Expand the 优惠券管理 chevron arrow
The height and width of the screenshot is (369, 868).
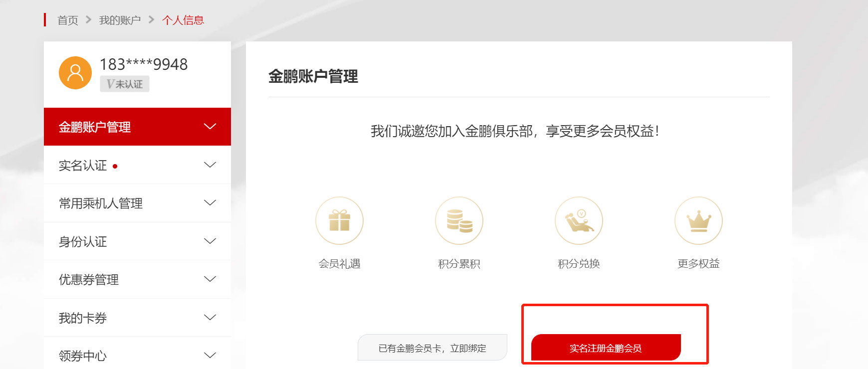[x=210, y=279]
